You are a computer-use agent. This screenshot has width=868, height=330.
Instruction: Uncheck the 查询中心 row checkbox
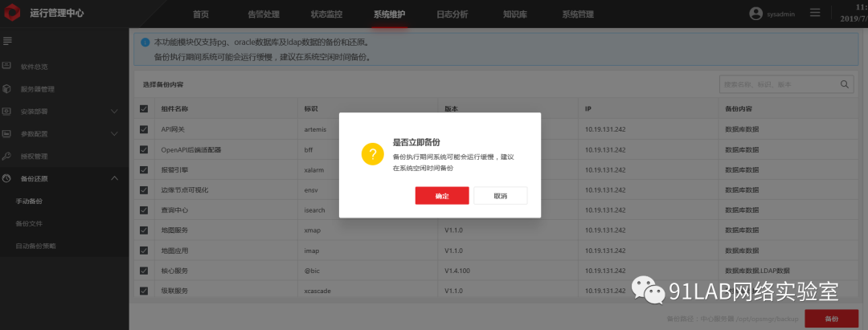(x=144, y=210)
